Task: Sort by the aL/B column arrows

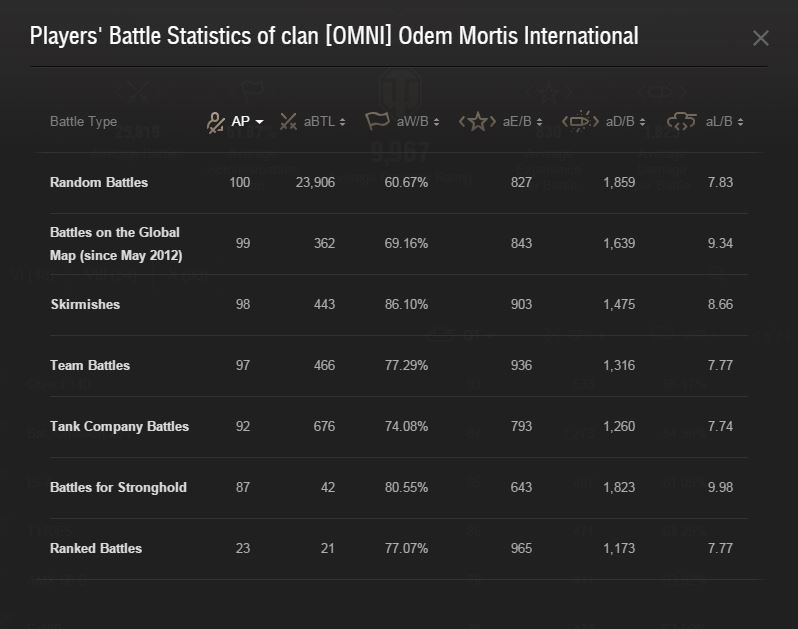Action: pos(740,122)
